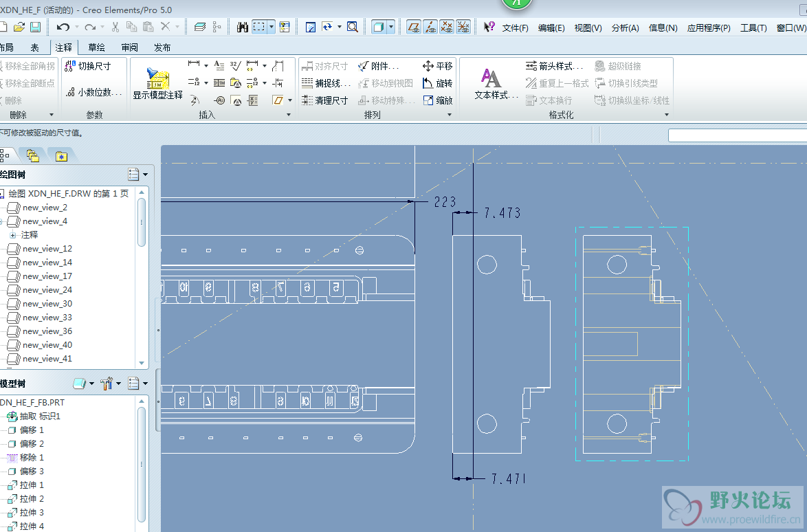Click the 清理尺寸 button

click(x=324, y=100)
